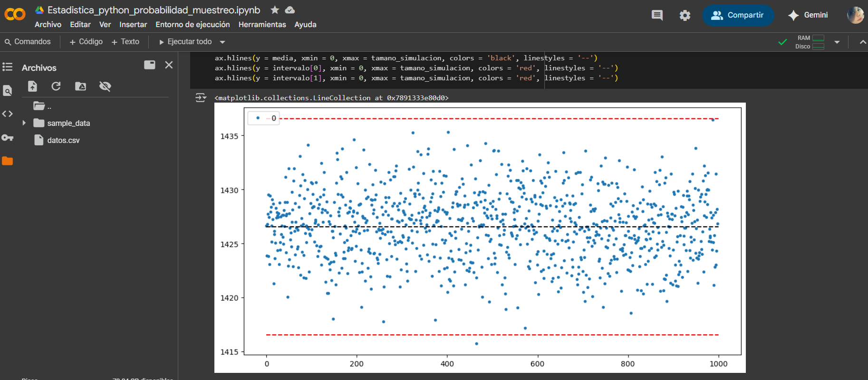This screenshot has height=380, width=868.
Task: Click the code line with intervalo[0]
Action: (416, 68)
